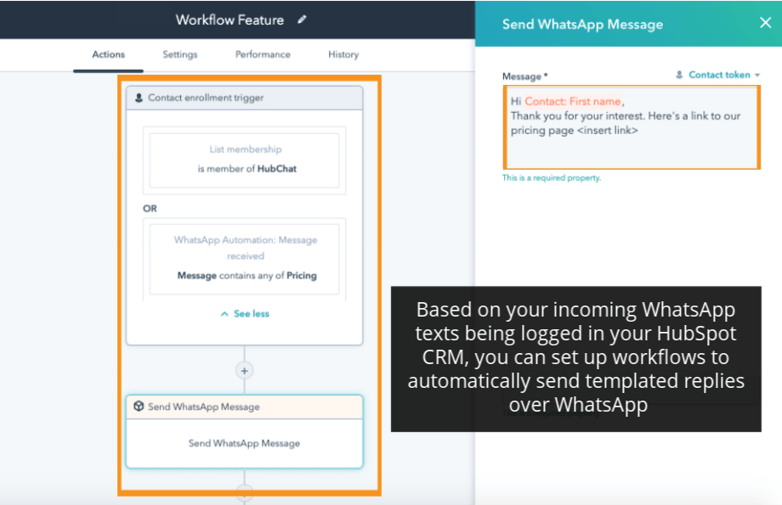The image size is (782, 505).
Task: Add an action with the plus button
Action: [244, 371]
